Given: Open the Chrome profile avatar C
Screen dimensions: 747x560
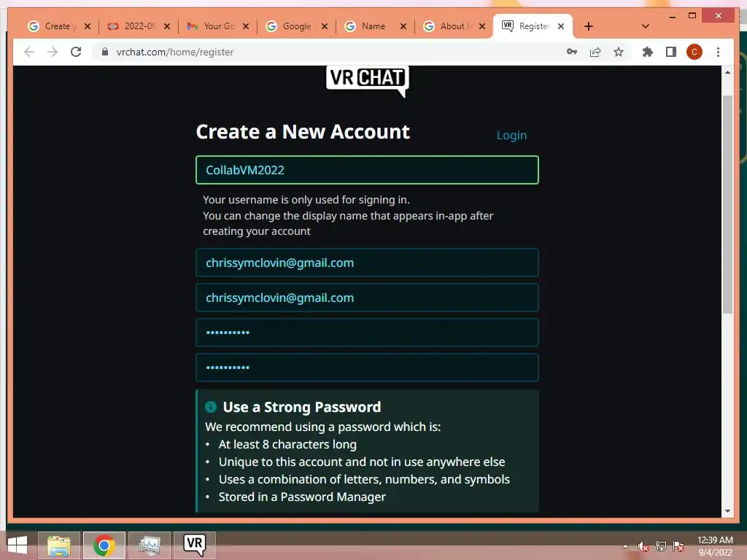Looking at the screenshot, I should tap(694, 52).
